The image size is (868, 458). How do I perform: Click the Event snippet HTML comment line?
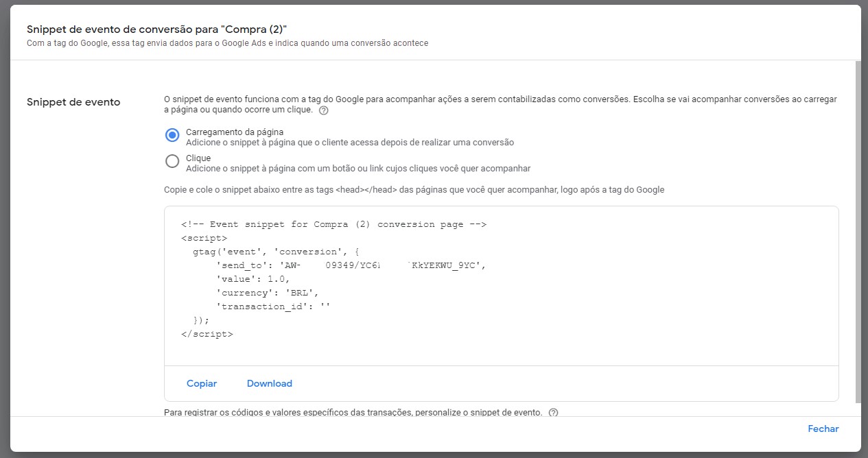[x=333, y=224]
